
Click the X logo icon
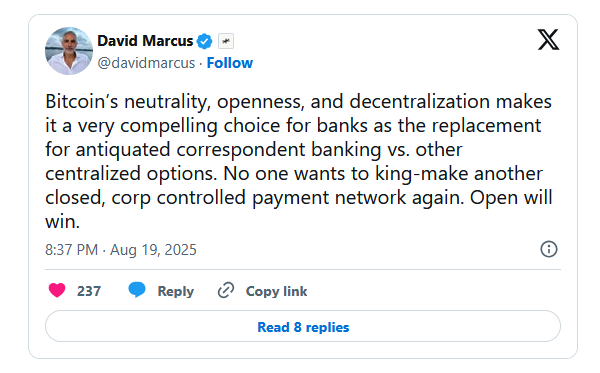click(x=548, y=39)
